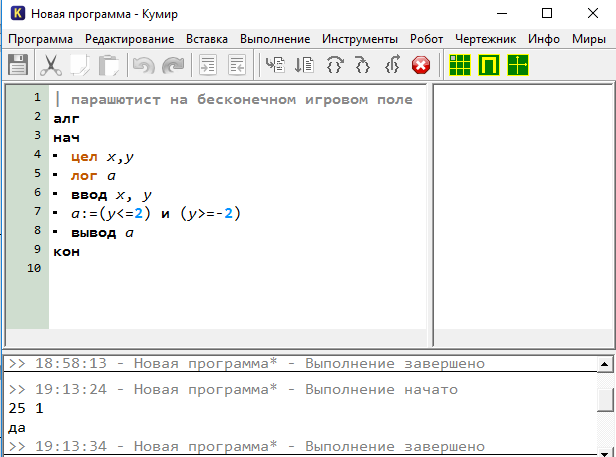The height and width of the screenshot is (457, 616).
Task: Click the console scrollbar up arrow
Action: 605,364
